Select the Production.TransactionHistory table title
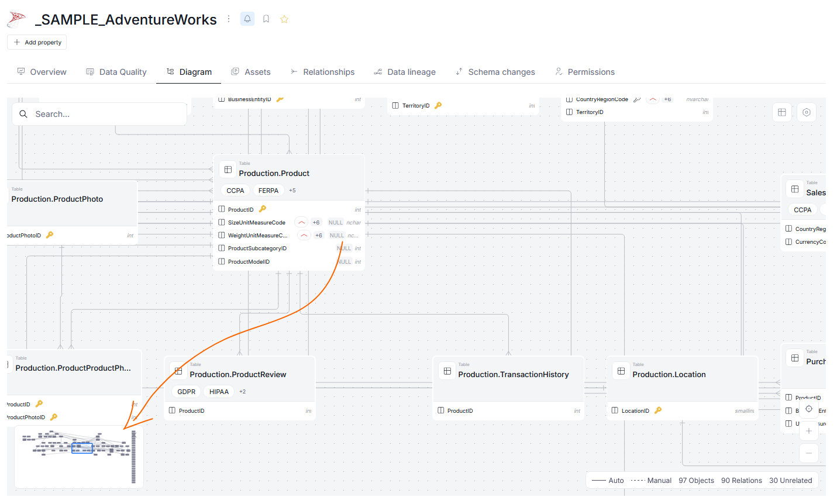 [514, 374]
